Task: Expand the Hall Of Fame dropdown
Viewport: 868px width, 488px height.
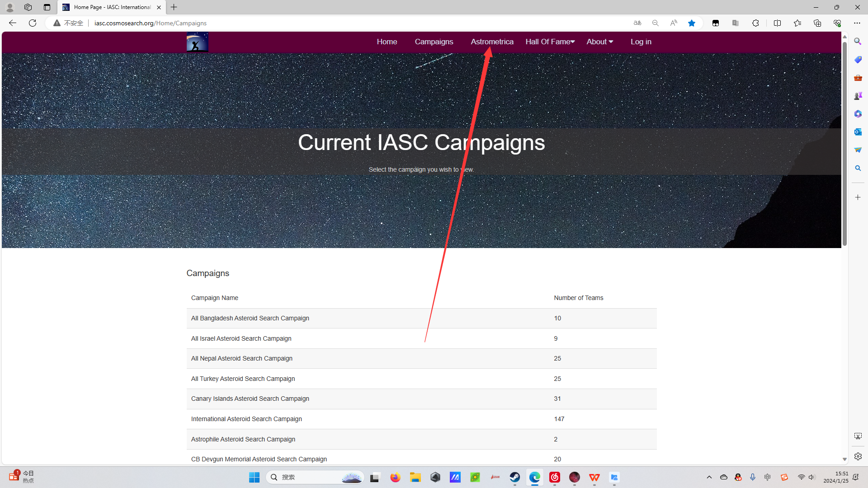Action: [x=550, y=42]
